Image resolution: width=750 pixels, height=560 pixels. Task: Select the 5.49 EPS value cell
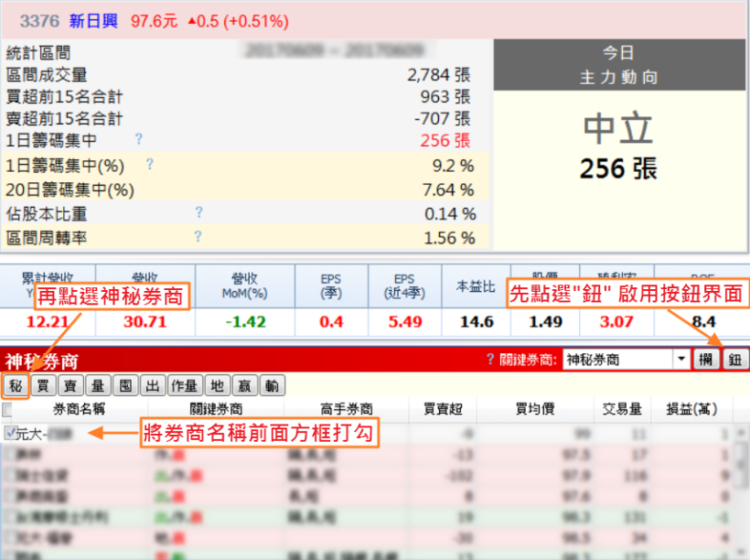coord(404,322)
